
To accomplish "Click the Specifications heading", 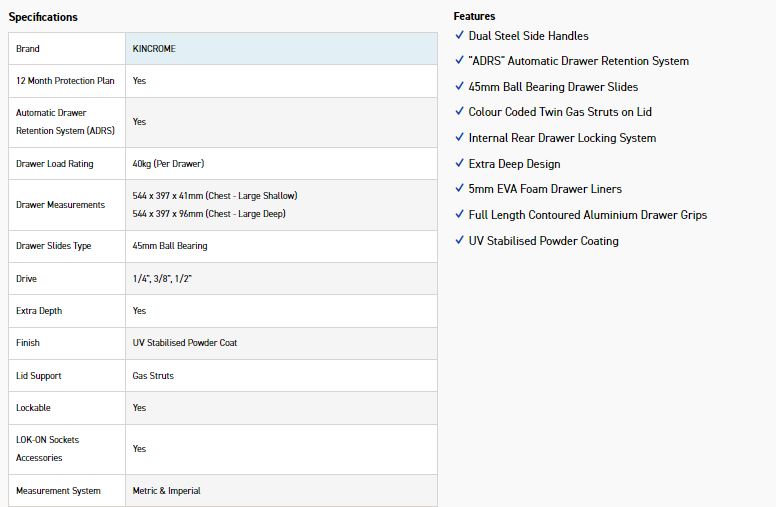I will coord(43,17).
